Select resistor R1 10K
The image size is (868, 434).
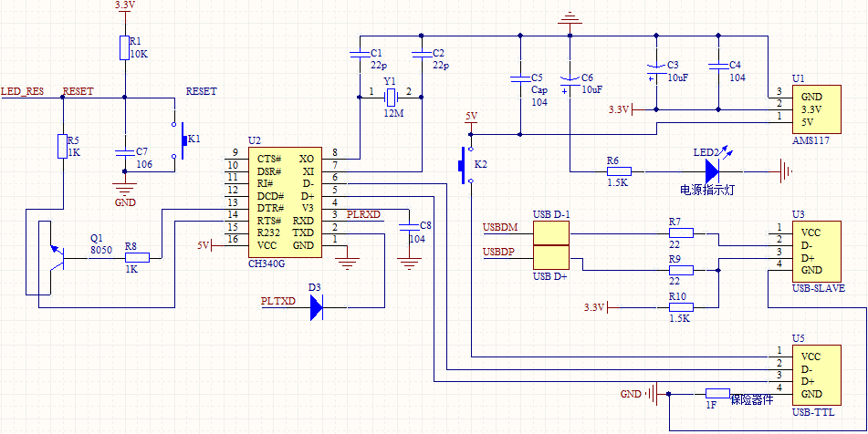tap(123, 49)
